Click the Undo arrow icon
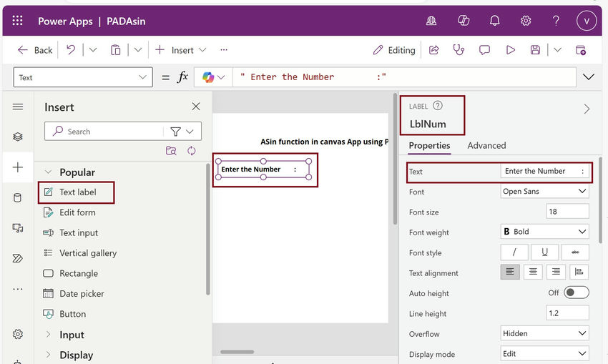The width and height of the screenshot is (608, 364). click(x=71, y=50)
